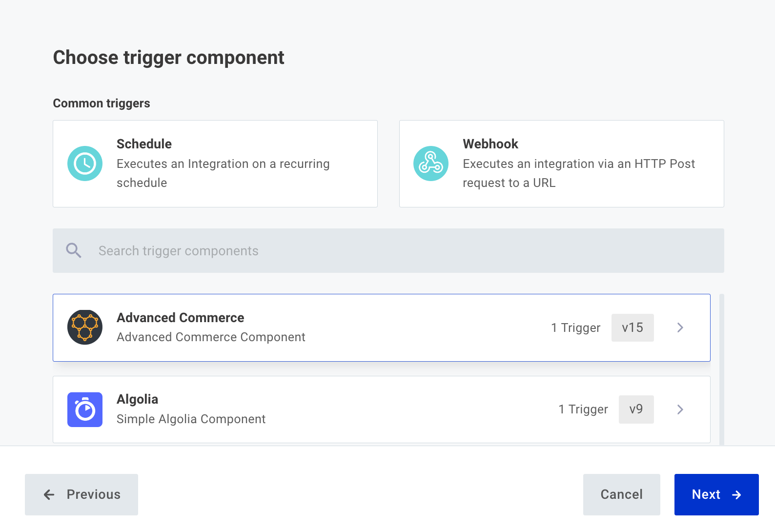Image resolution: width=775 pixels, height=532 pixels.
Task: Click the search magnifier icon
Action: pos(74,250)
